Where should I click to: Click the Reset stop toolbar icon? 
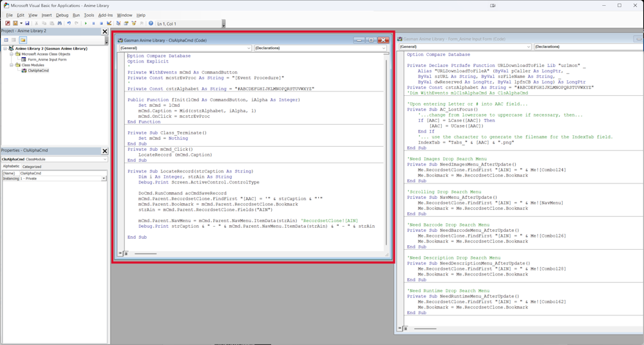tap(101, 23)
